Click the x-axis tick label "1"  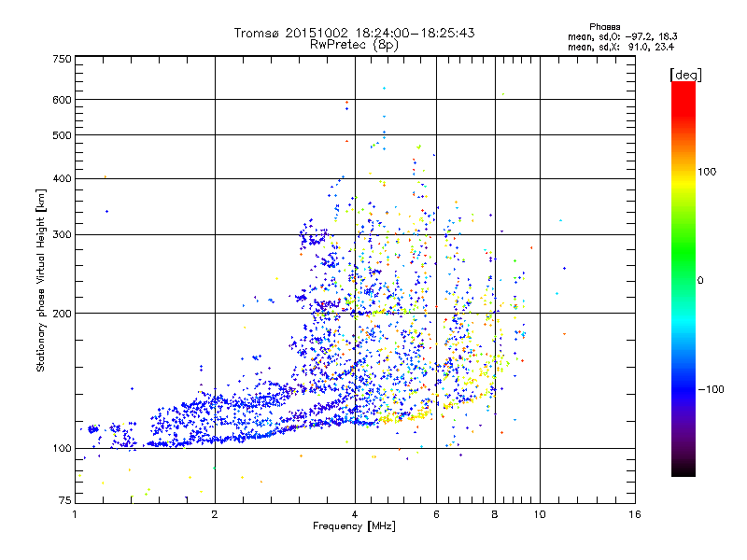pos(75,514)
